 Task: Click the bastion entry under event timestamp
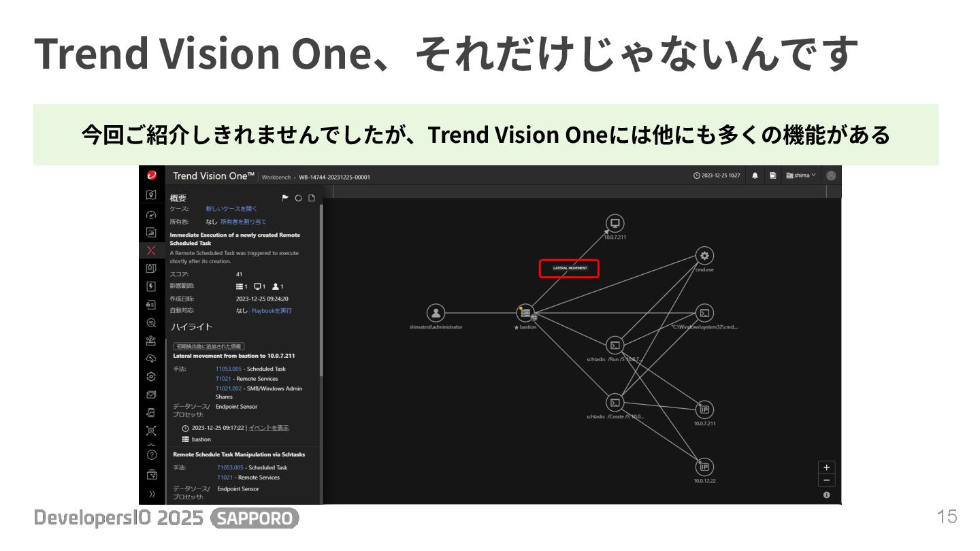point(197,439)
